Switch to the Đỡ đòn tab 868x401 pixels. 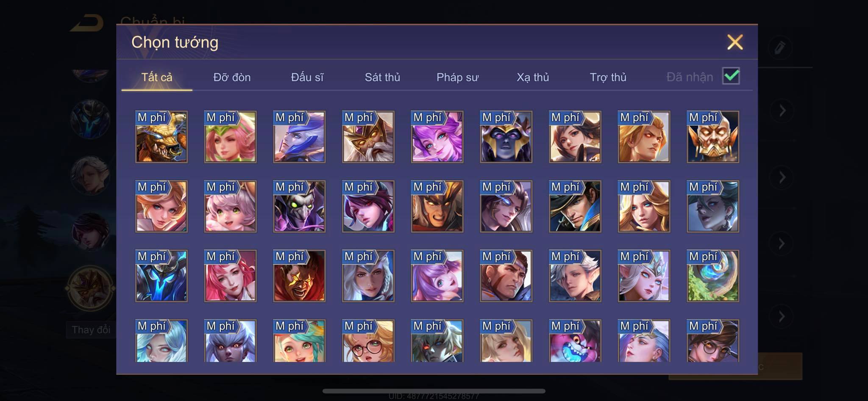click(232, 77)
